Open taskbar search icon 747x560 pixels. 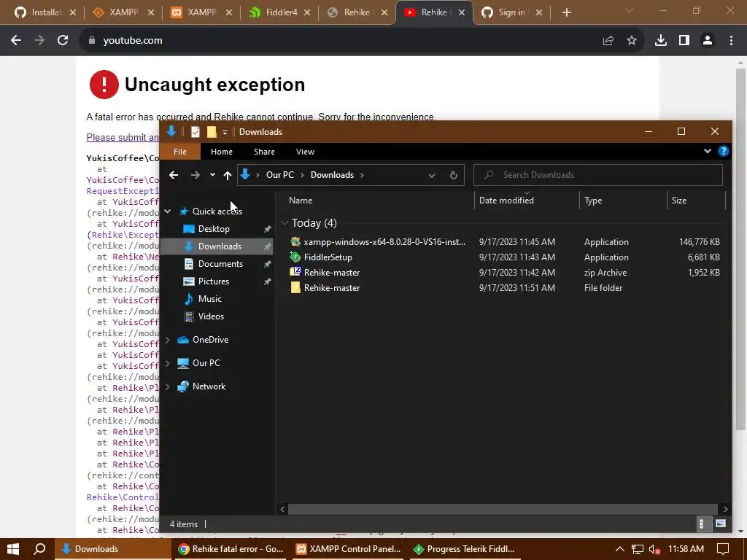click(39, 549)
